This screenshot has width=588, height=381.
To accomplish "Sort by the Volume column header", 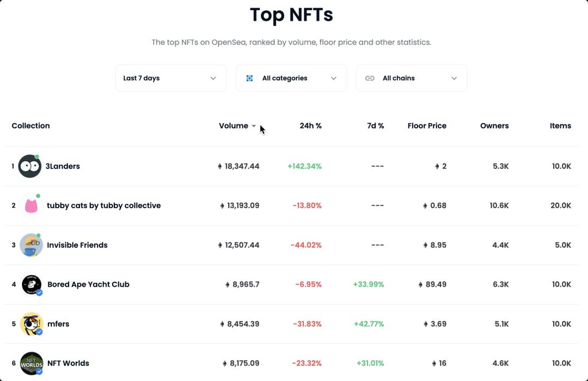I will point(233,125).
